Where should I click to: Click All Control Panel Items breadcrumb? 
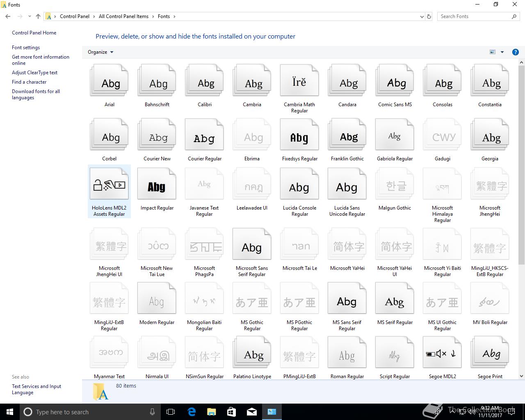pos(123,16)
